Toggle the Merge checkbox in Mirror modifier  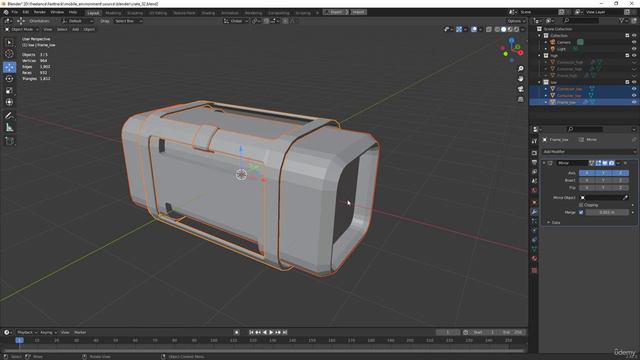pos(581,212)
